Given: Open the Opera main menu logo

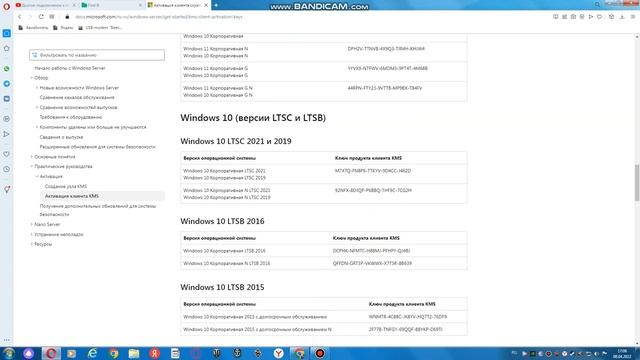Looking at the screenshot, I should coord(6,6).
